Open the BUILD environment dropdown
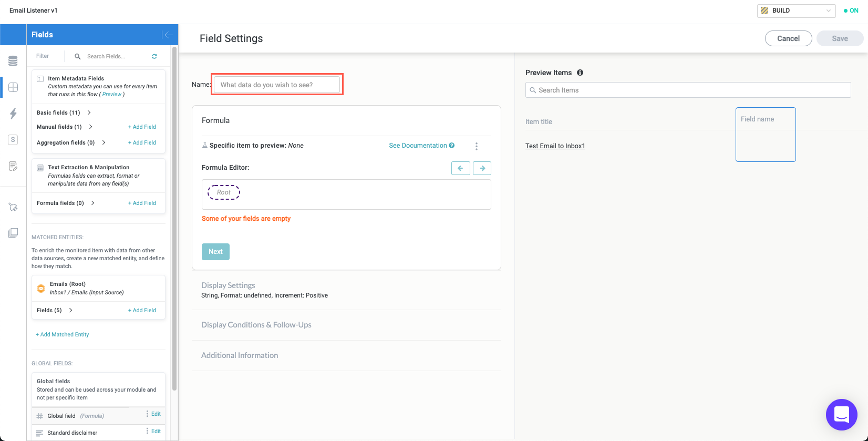 click(795, 11)
